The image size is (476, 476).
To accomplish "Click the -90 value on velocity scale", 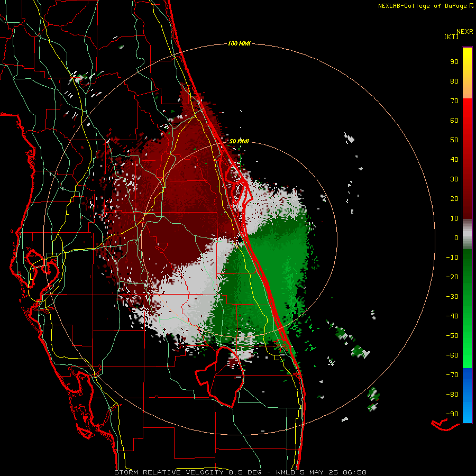I will (x=452, y=414).
